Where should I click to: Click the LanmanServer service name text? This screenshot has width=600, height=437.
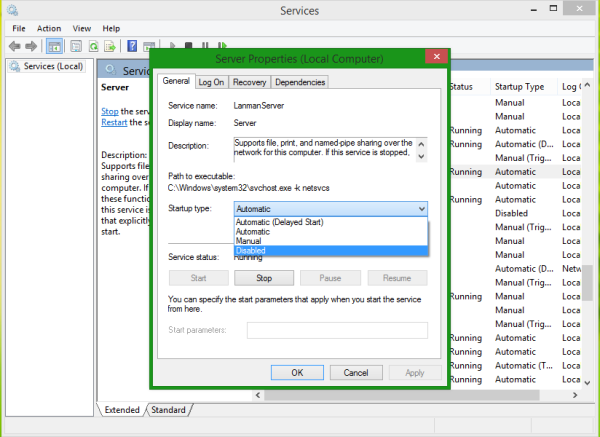[259, 106]
